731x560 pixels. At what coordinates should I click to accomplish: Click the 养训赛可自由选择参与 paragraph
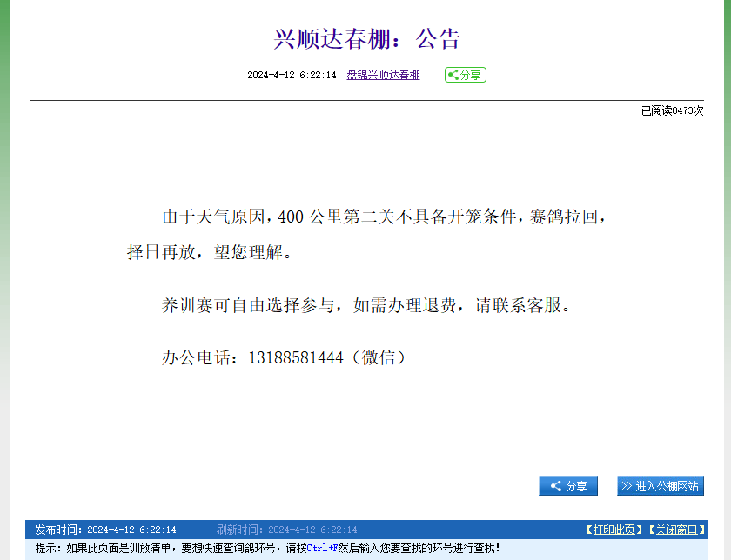tap(365, 305)
